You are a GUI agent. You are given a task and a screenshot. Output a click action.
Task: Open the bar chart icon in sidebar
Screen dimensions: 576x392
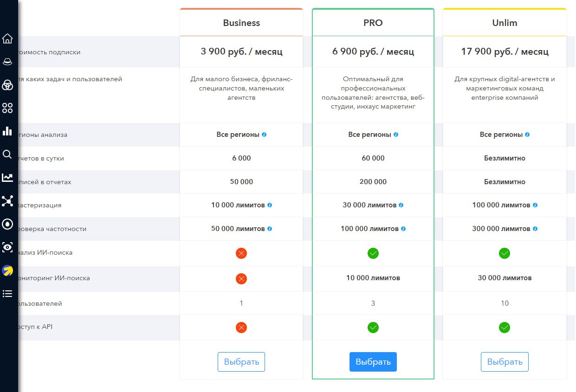[x=7, y=131]
